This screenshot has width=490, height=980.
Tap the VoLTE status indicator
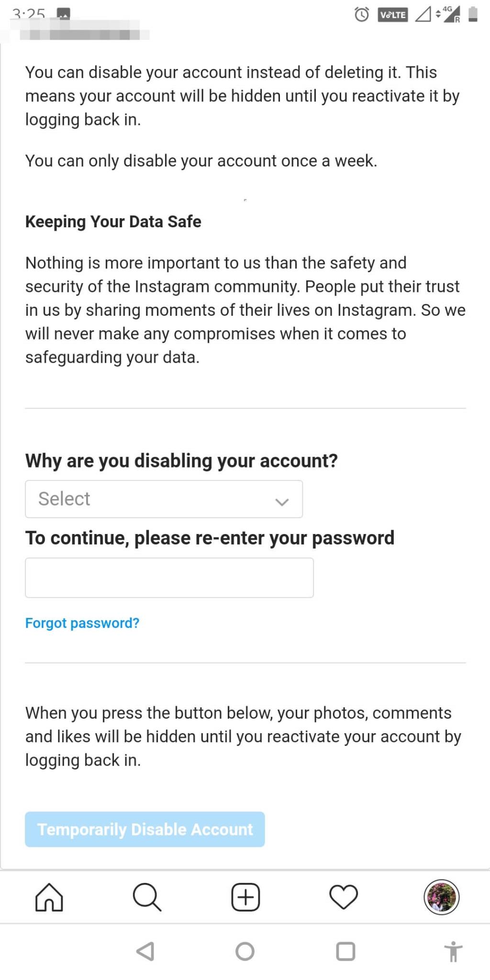tap(392, 15)
